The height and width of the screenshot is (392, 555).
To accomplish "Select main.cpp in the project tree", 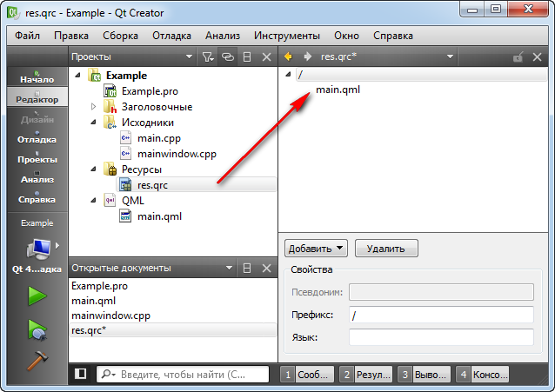I will [159, 138].
